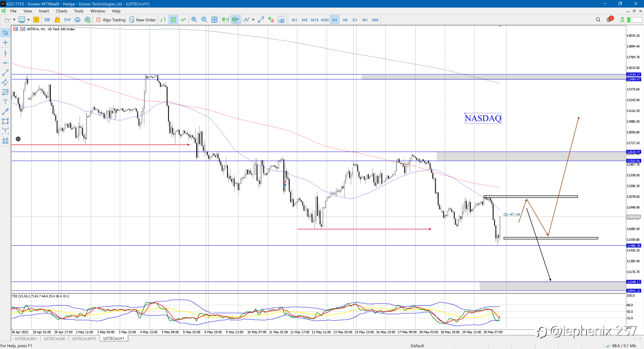Select the D1 timeframe
Image resolution: width=644 pixels, height=349 pixels.
[x=355, y=20]
